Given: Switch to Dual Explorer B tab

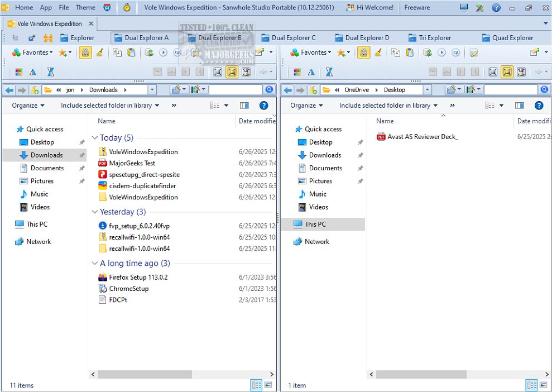Looking at the screenshot, I should click(x=215, y=37).
